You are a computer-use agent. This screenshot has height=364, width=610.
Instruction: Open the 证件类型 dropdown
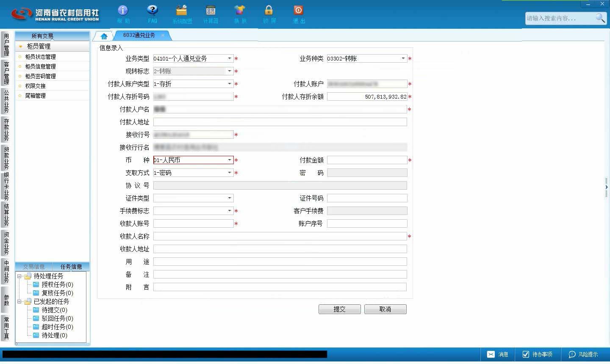pos(230,198)
